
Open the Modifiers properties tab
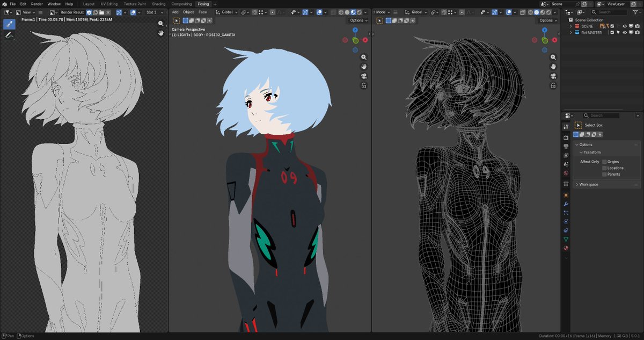point(566,204)
